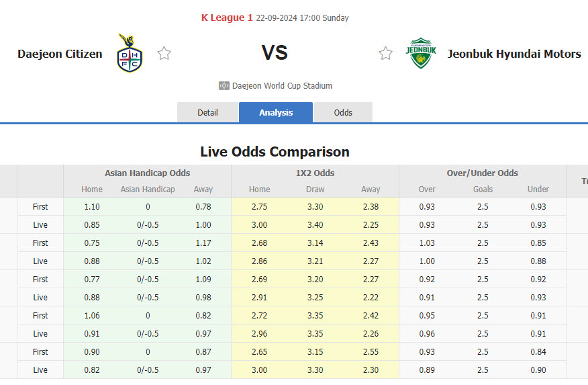Select the Analysis tab
The image size is (588, 385).
(x=276, y=112)
